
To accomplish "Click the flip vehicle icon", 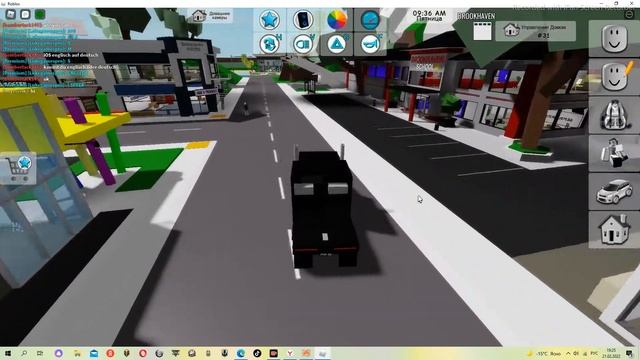I will pyautogui.click(x=269, y=44).
